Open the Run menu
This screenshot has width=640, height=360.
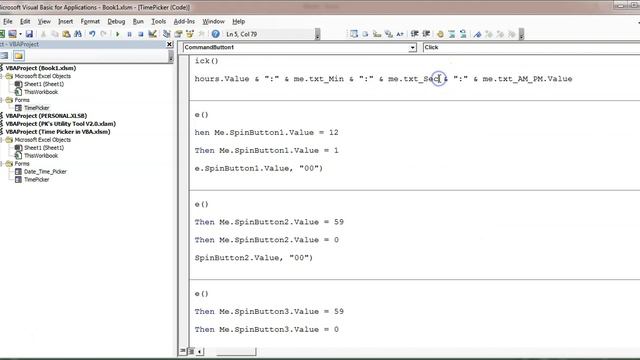click(138, 21)
